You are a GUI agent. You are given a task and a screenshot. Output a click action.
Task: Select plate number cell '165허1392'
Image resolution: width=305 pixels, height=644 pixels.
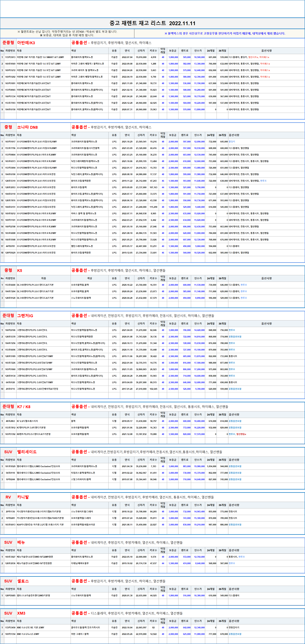[x=10, y=434]
